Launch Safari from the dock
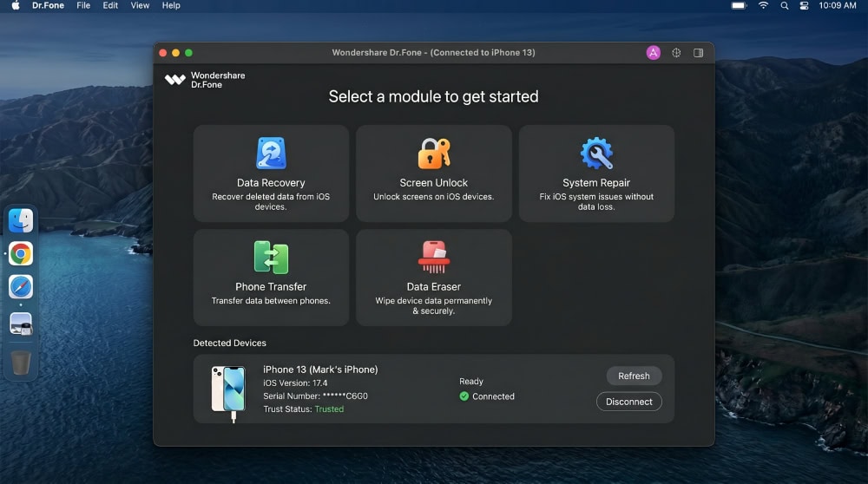This screenshot has width=868, height=484. tap(21, 287)
